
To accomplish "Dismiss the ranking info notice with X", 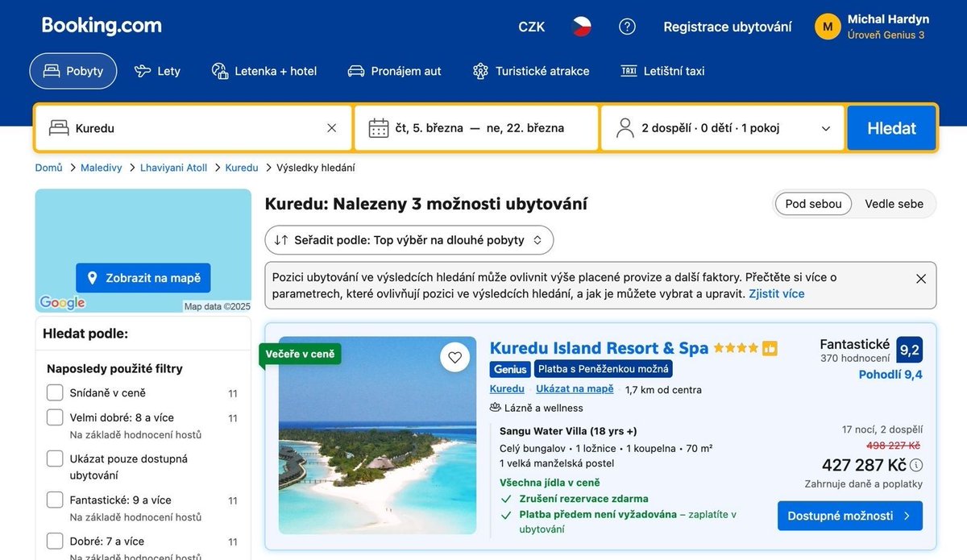I will coord(921,278).
